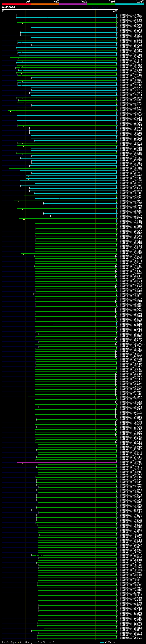Select hit label UniRef100_C6TIW0
Image resolution: width=146 pixels, height=644 pixels.
[131, 168]
